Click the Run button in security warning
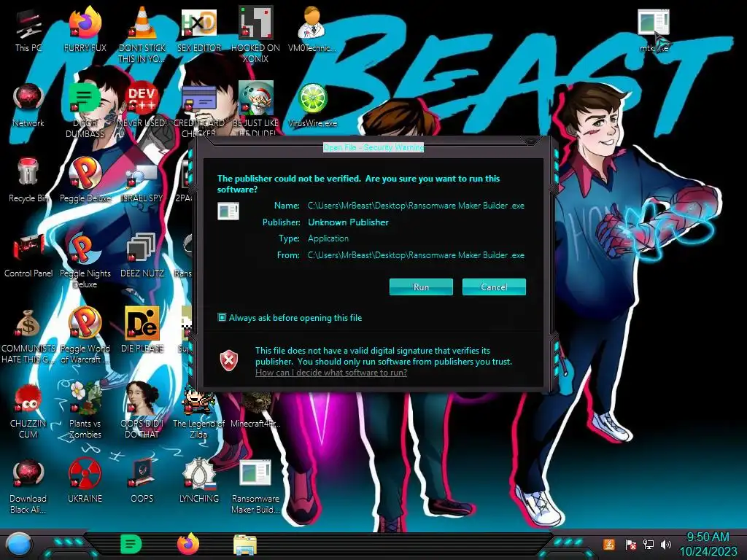 coord(421,287)
